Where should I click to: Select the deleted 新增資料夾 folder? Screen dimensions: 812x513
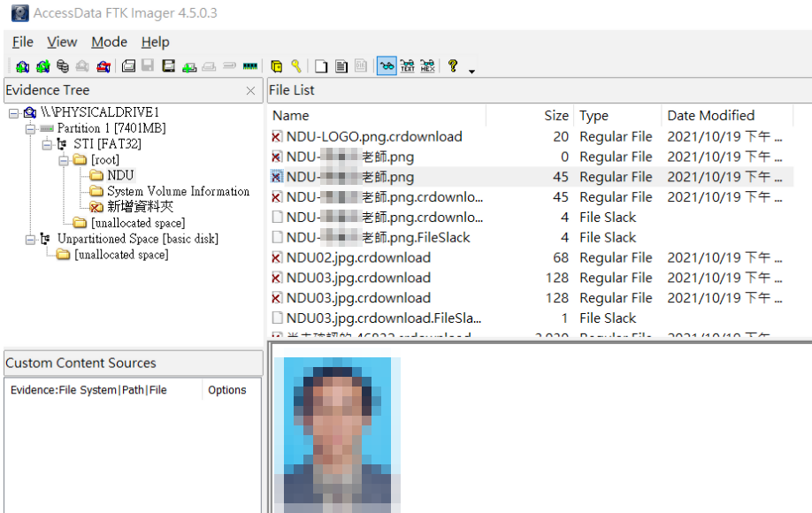(x=140, y=207)
